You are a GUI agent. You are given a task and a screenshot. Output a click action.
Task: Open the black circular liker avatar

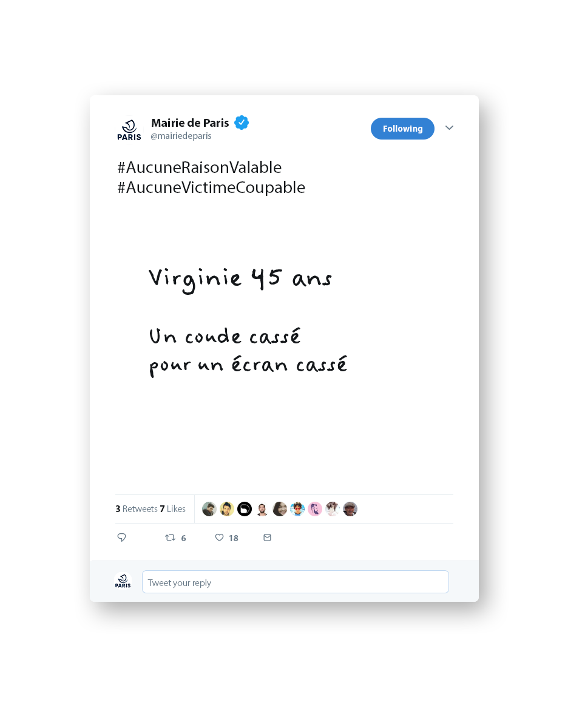pyautogui.click(x=245, y=509)
